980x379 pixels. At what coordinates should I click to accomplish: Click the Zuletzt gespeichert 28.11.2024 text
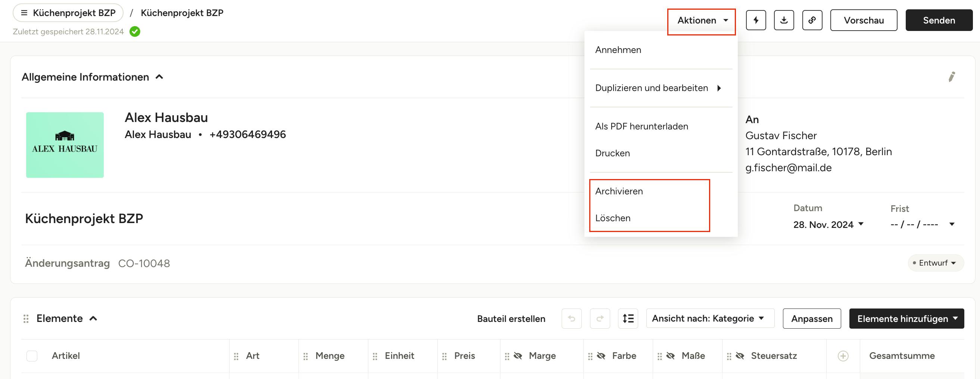[x=68, y=32]
